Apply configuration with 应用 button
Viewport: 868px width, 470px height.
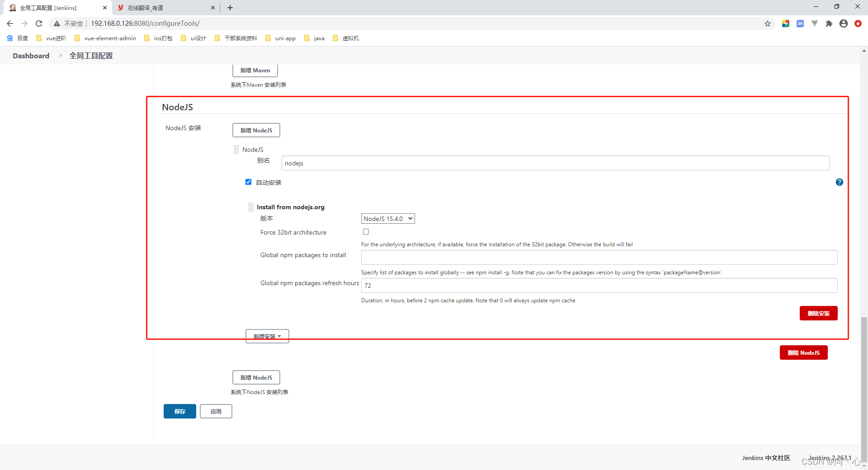216,411
